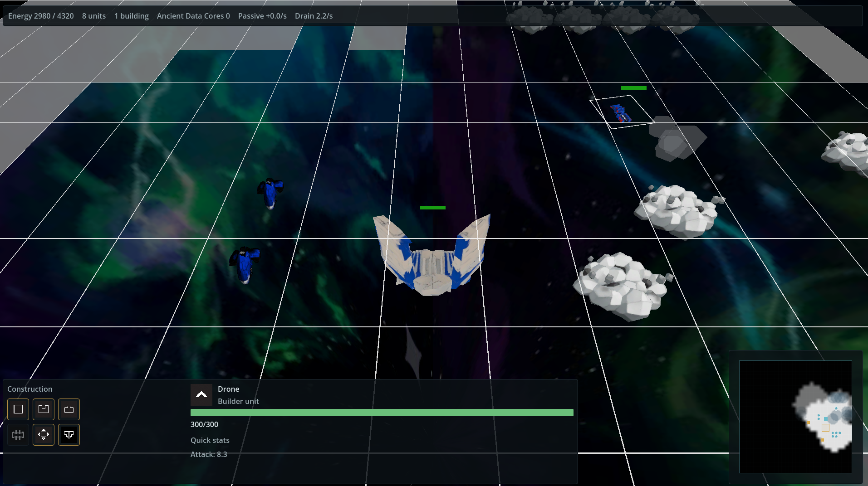This screenshot has height=486, width=868.
Task: Click the Builder unit description
Action: click(x=238, y=401)
